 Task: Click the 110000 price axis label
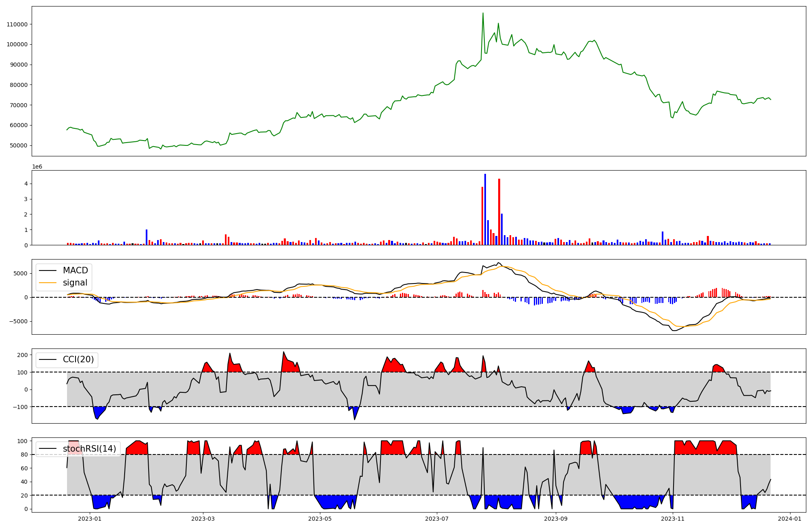[17, 24]
